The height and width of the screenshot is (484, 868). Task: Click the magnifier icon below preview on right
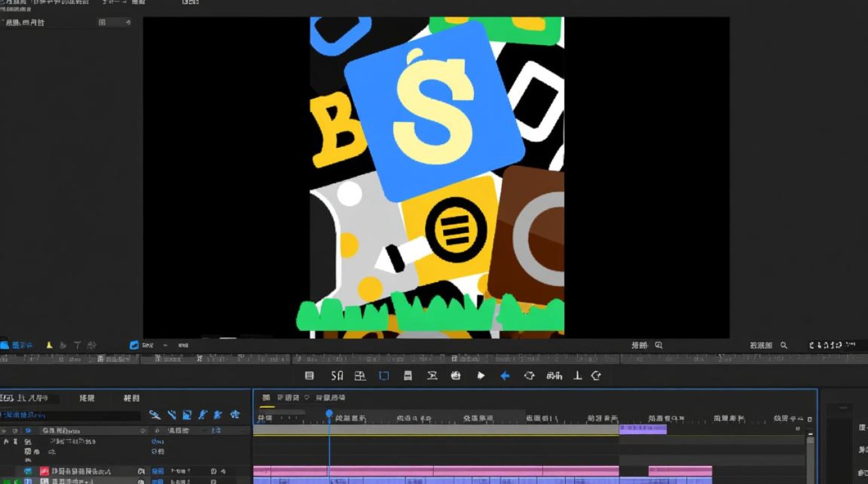(784, 346)
